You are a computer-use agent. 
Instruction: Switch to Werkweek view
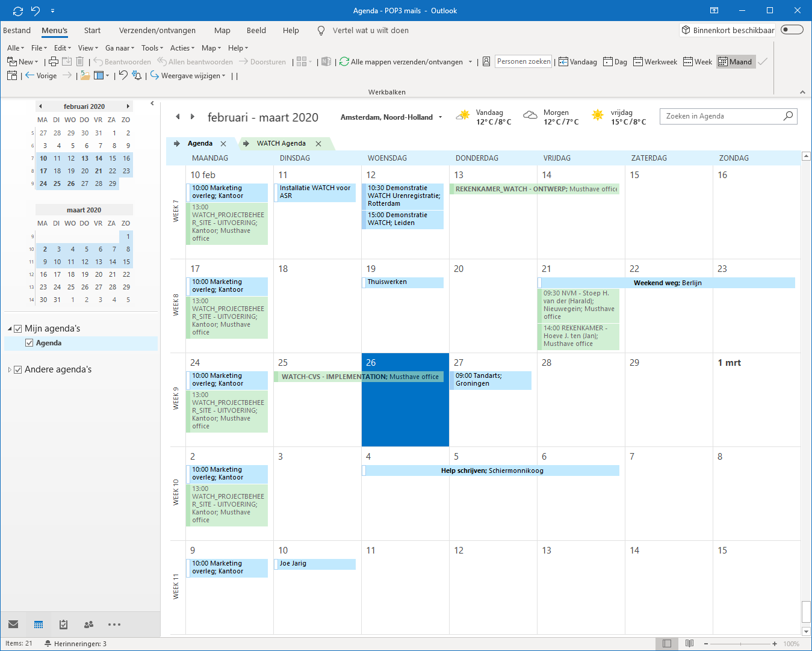[655, 61]
